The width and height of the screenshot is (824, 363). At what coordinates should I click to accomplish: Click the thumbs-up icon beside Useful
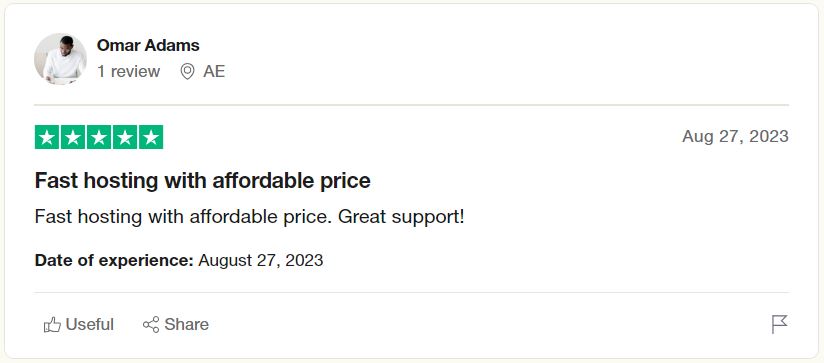[52, 325]
